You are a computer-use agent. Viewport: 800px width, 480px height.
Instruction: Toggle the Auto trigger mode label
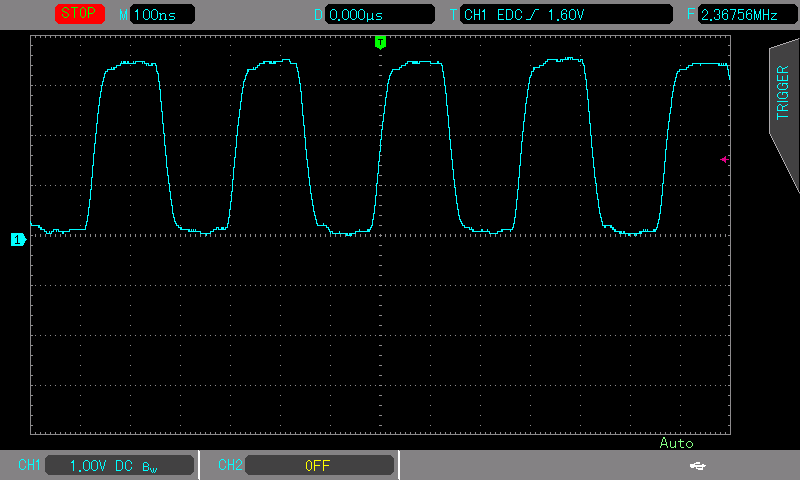(676, 443)
